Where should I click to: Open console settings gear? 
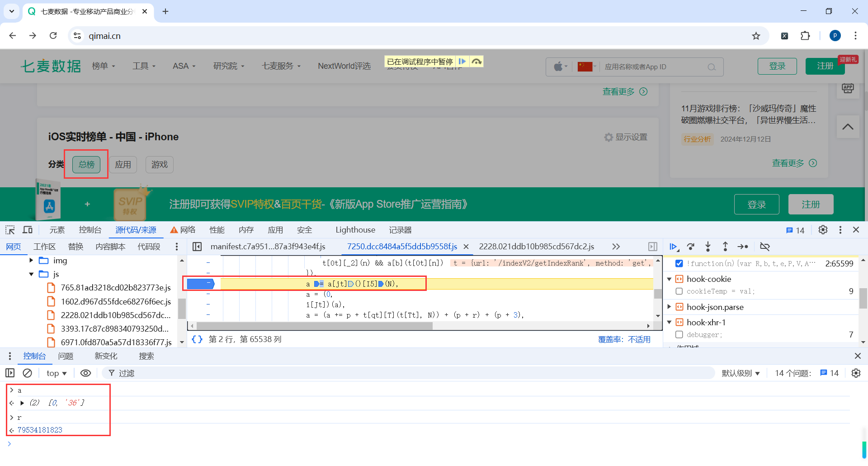(x=856, y=373)
